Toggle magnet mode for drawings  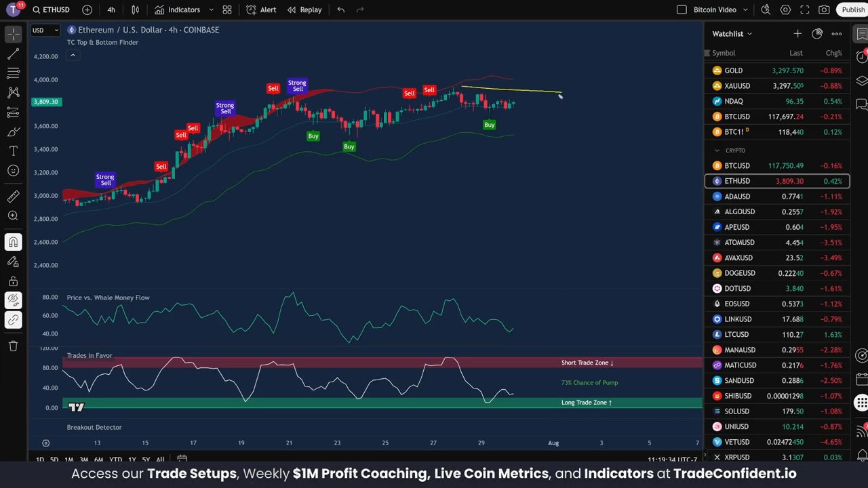[x=13, y=242]
